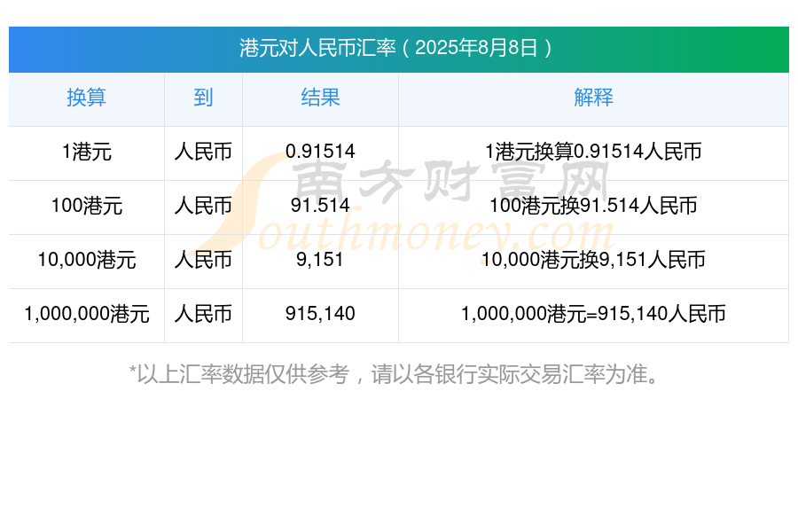798x532 pixels.
Task: Click the 1港元 cell
Action: point(87,152)
